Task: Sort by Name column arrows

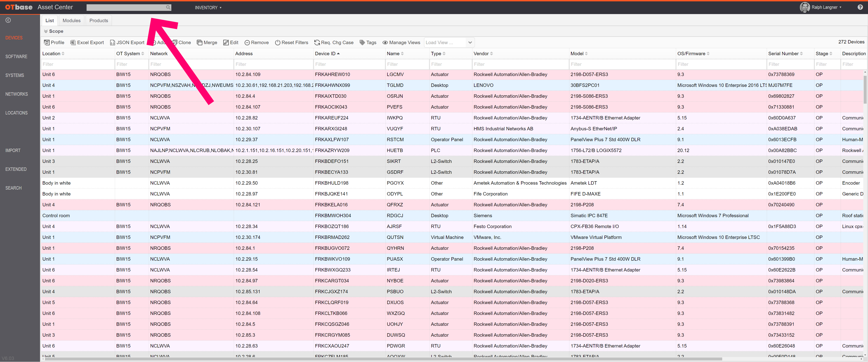Action: click(402, 54)
